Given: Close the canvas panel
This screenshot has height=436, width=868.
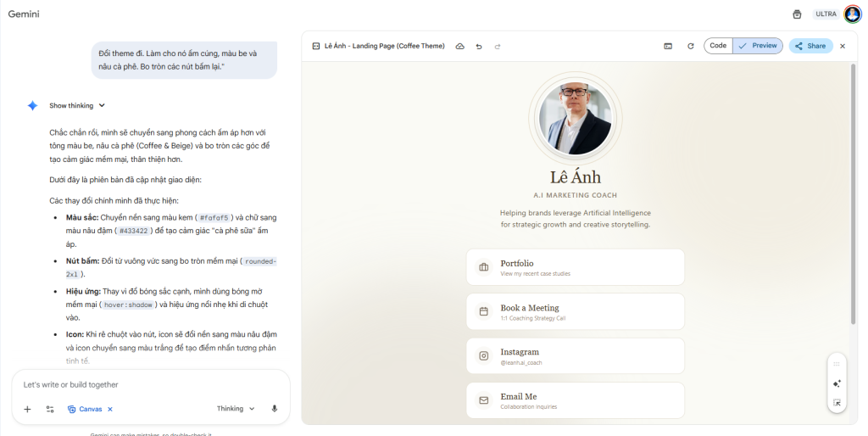Looking at the screenshot, I should tap(843, 46).
